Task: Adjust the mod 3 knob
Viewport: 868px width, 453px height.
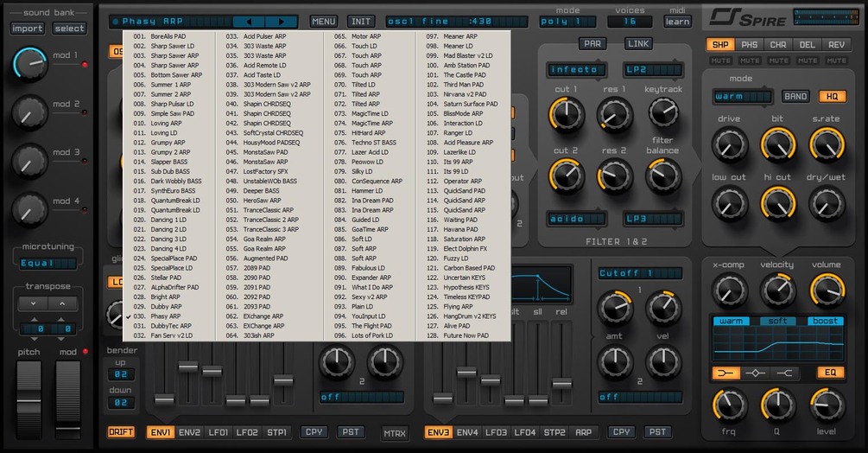Action: click(x=30, y=161)
